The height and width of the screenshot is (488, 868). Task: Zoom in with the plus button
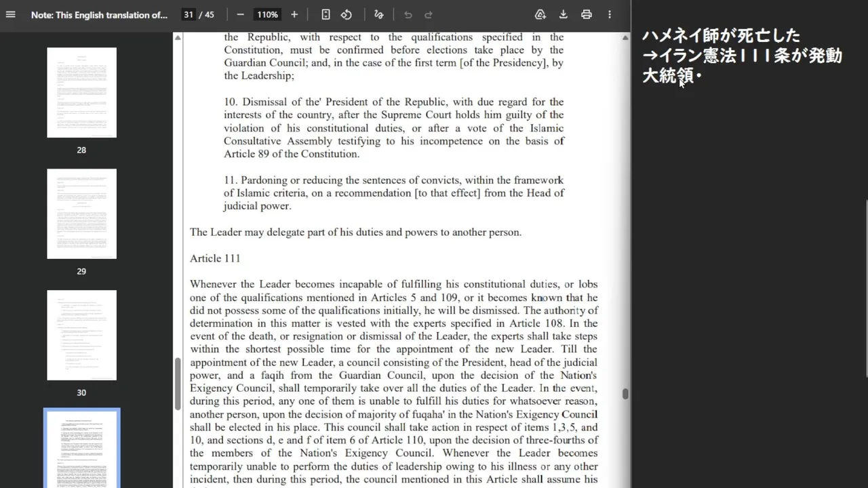[294, 14]
